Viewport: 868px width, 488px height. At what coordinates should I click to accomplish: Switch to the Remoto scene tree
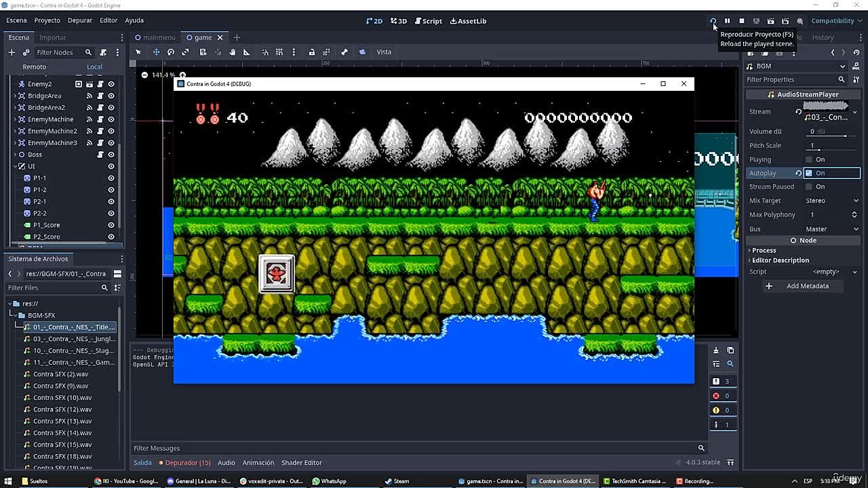[x=34, y=66]
